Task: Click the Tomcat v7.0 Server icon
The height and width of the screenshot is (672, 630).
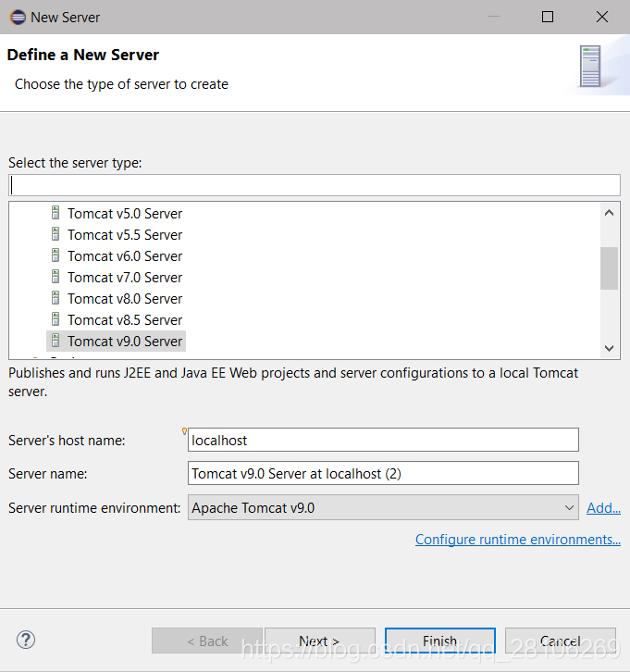Action: click(56, 277)
